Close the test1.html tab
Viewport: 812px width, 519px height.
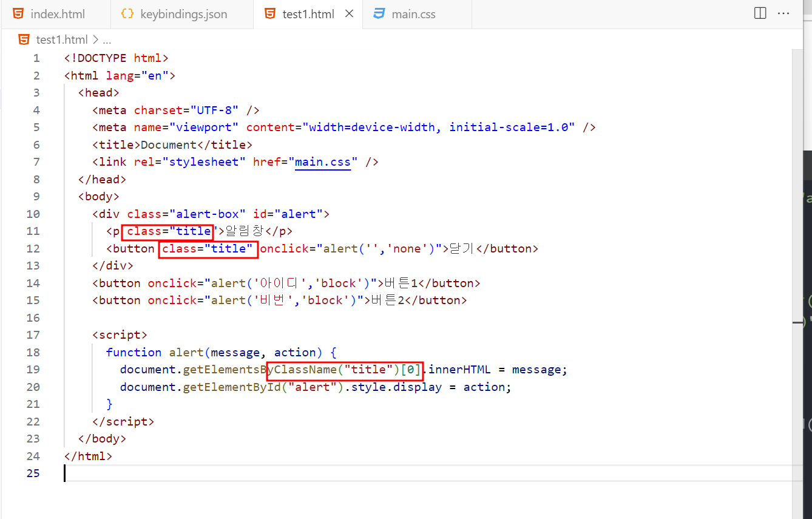pyautogui.click(x=349, y=13)
